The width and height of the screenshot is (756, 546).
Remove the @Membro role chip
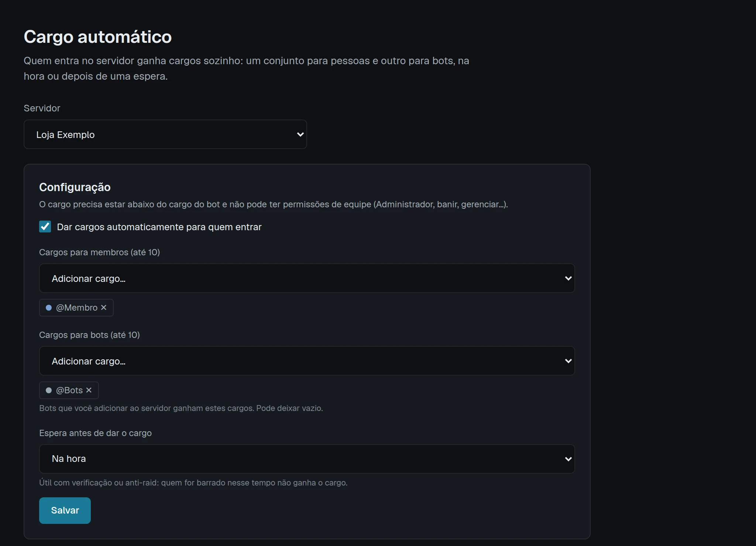coord(104,307)
